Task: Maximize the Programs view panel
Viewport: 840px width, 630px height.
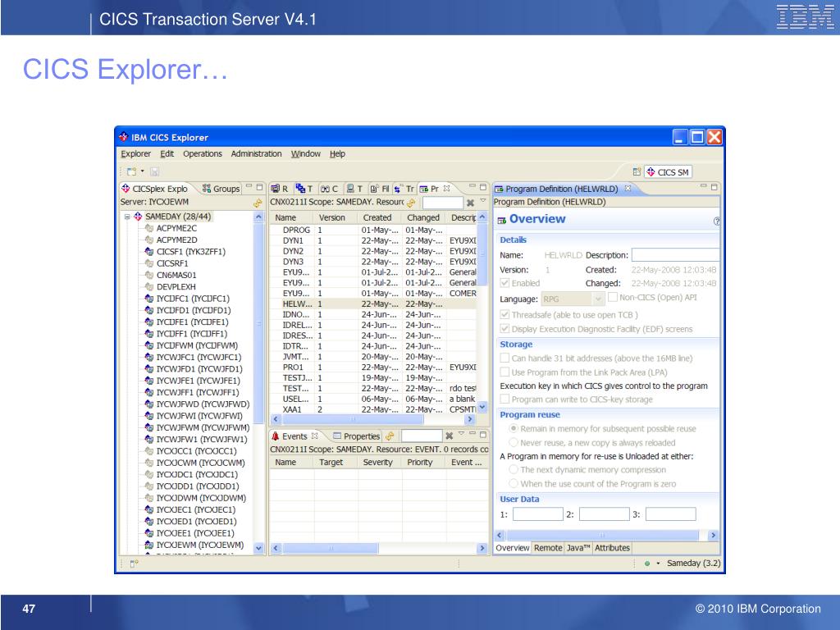Action: [482, 187]
